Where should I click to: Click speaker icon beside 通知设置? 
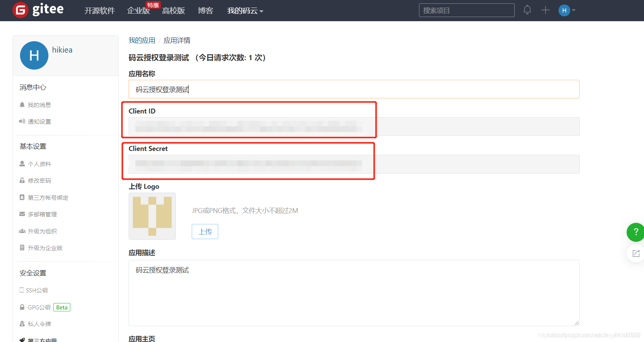pos(22,121)
